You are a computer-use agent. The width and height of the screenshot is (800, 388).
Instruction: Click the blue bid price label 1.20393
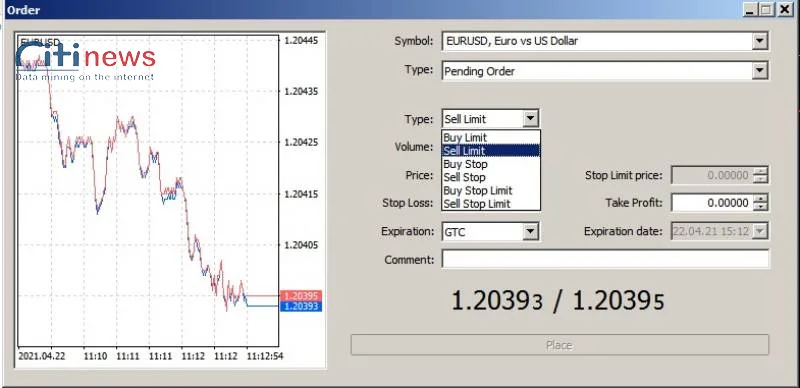[301, 306]
